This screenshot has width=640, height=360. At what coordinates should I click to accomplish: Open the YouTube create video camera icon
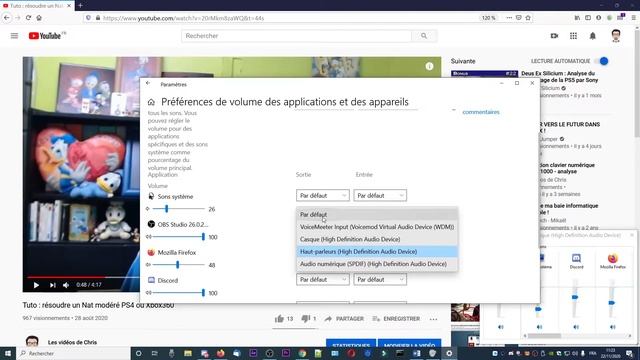tap(554, 36)
